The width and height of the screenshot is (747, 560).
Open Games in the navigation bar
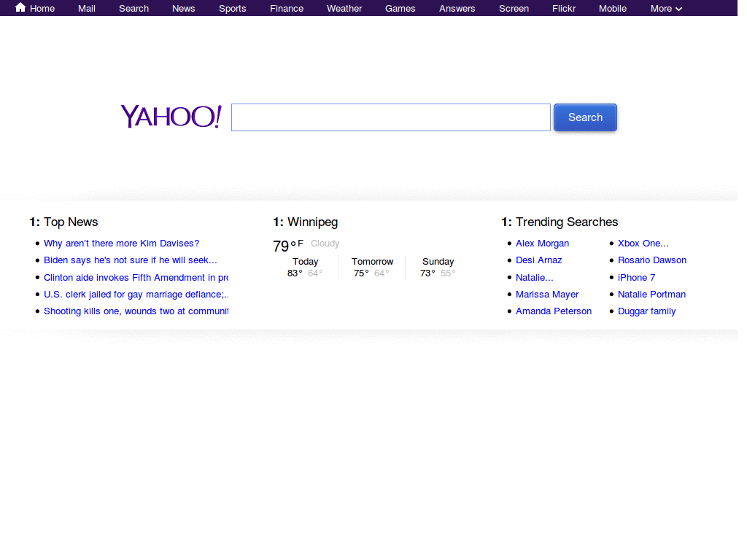400,9
